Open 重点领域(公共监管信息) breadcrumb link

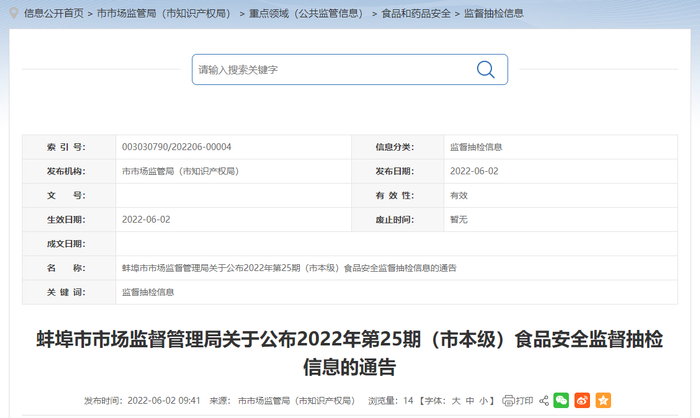[x=306, y=13]
